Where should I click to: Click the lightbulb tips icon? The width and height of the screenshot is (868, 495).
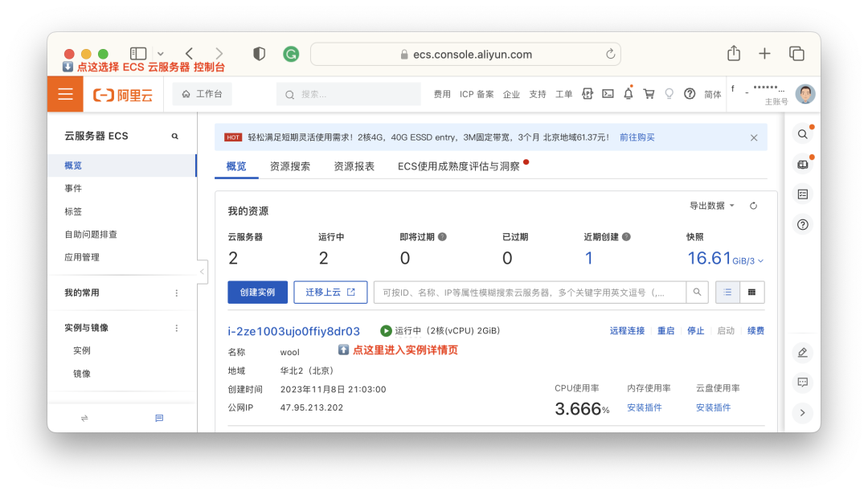(x=669, y=94)
